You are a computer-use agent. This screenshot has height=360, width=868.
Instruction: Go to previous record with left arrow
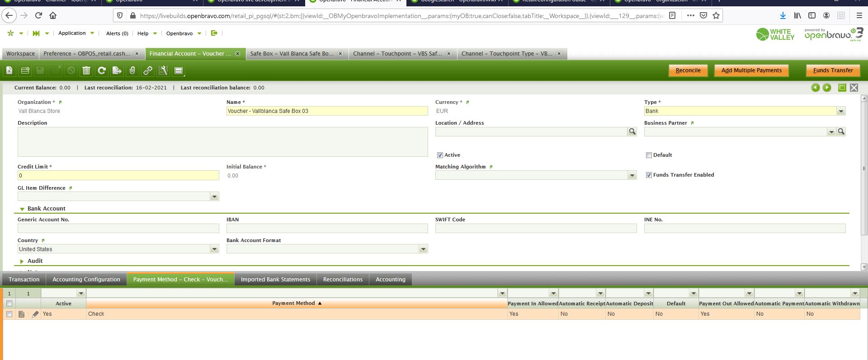[815, 88]
